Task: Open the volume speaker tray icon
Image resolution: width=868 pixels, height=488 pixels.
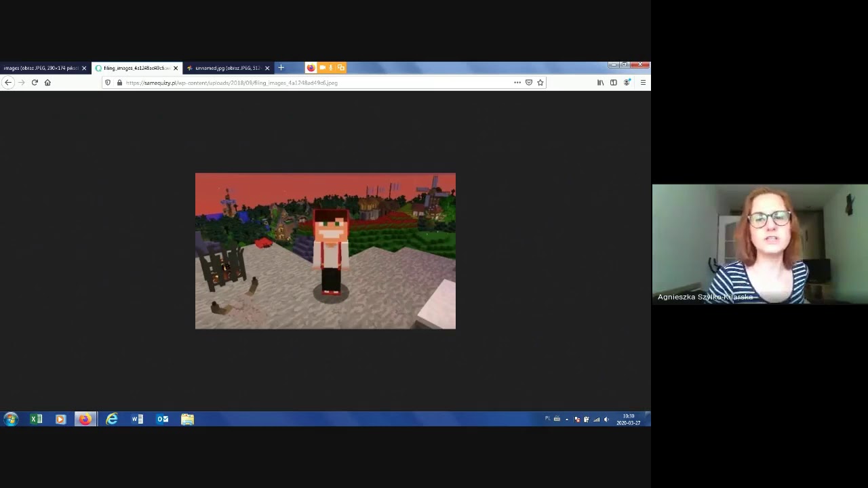Action: [x=606, y=420]
